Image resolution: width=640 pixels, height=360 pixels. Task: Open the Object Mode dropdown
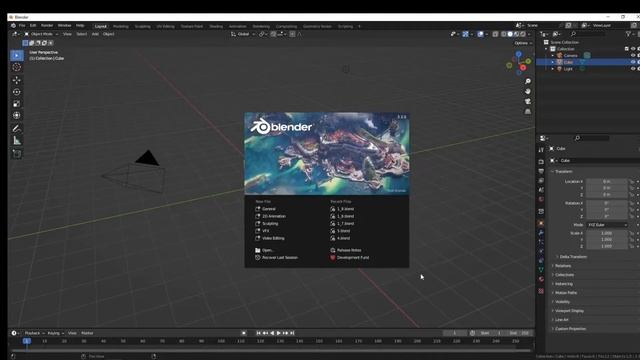(x=41, y=34)
